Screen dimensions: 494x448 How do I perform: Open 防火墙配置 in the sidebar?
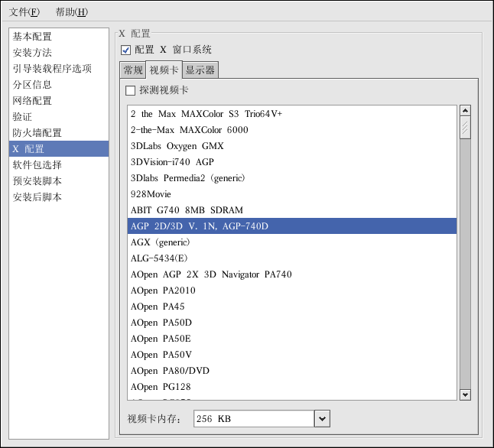pyautogui.click(x=37, y=133)
